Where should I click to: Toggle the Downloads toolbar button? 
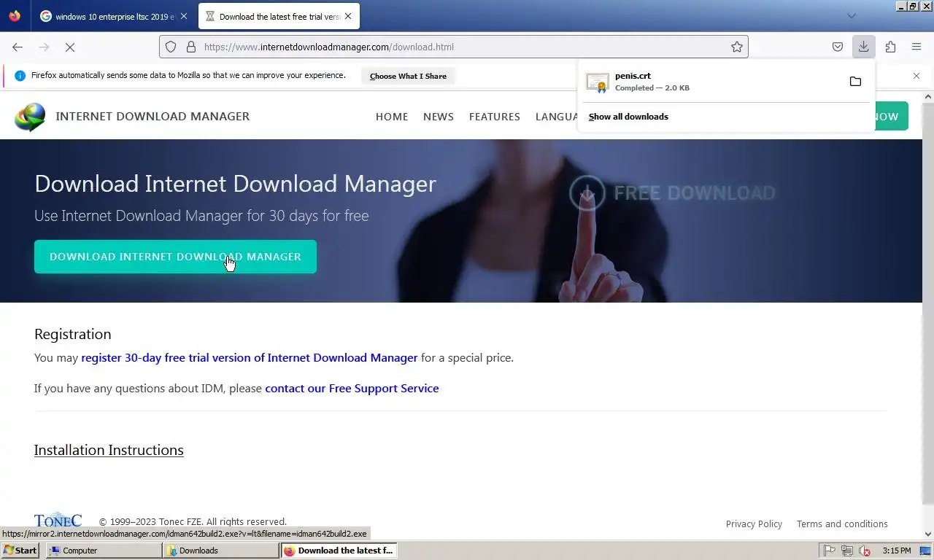[863, 47]
